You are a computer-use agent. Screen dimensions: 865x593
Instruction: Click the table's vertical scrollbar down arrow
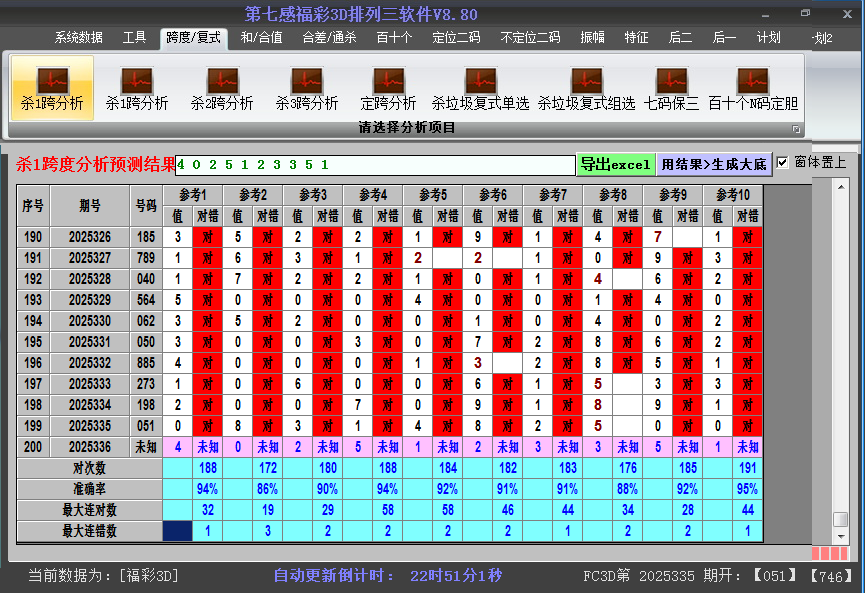(x=841, y=535)
